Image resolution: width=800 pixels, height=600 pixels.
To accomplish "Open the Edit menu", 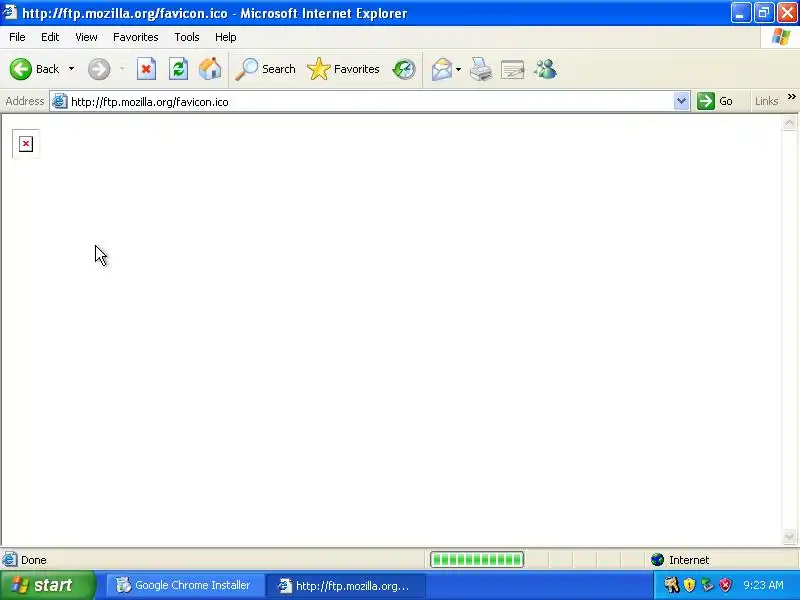I will (50, 37).
